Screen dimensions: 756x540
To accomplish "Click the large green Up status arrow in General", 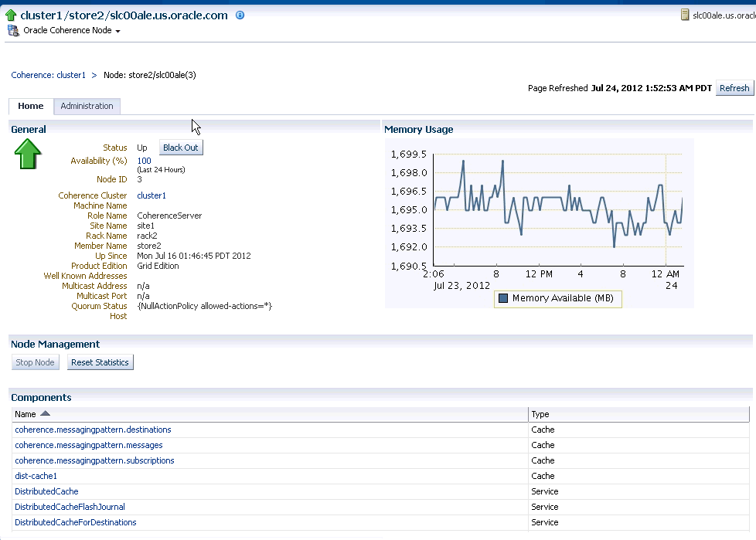I will pyautogui.click(x=28, y=154).
